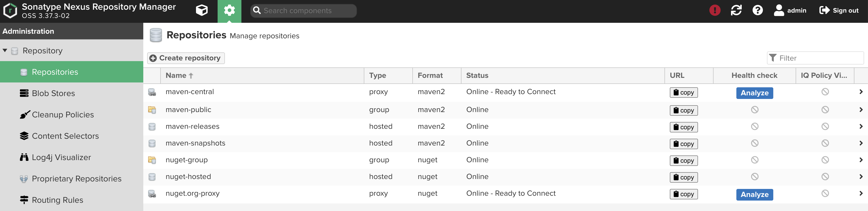Click nuget.org-proxy IQ policy disabled icon

tap(825, 194)
